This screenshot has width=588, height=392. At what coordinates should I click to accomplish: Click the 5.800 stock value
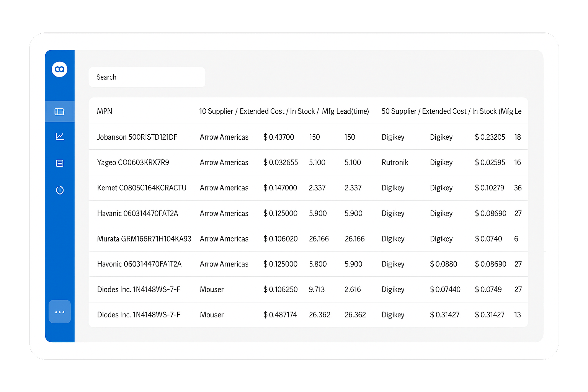318,264
